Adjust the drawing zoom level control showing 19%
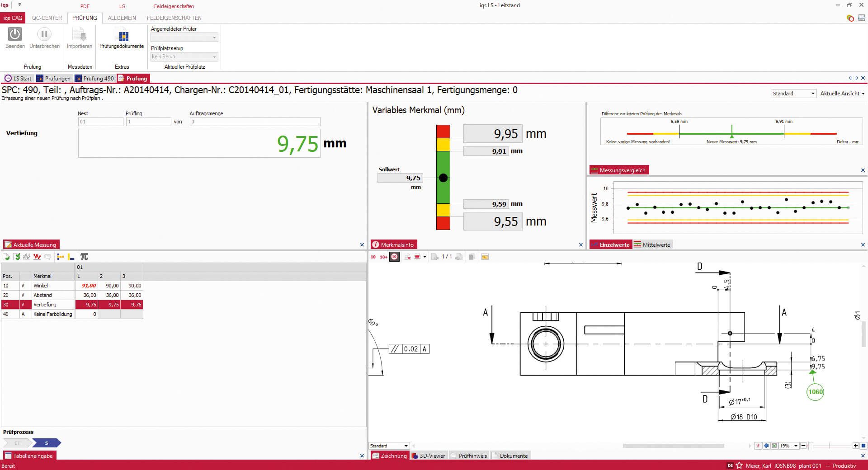Viewport: 868px width, 470px height. click(x=787, y=446)
